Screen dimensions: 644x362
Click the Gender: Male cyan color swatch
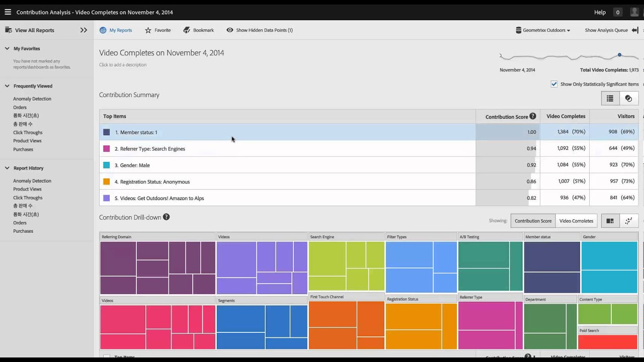pos(106,165)
